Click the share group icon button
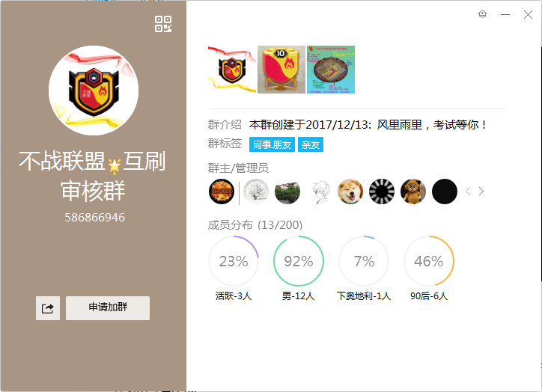Image resolution: width=542 pixels, height=392 pixels. click(48, 308)
